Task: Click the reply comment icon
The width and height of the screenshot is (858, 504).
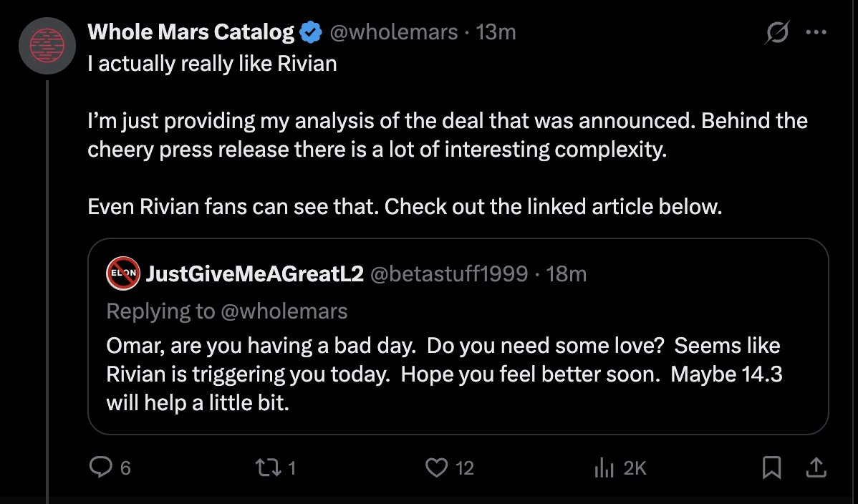Action: tap(99, 467)
